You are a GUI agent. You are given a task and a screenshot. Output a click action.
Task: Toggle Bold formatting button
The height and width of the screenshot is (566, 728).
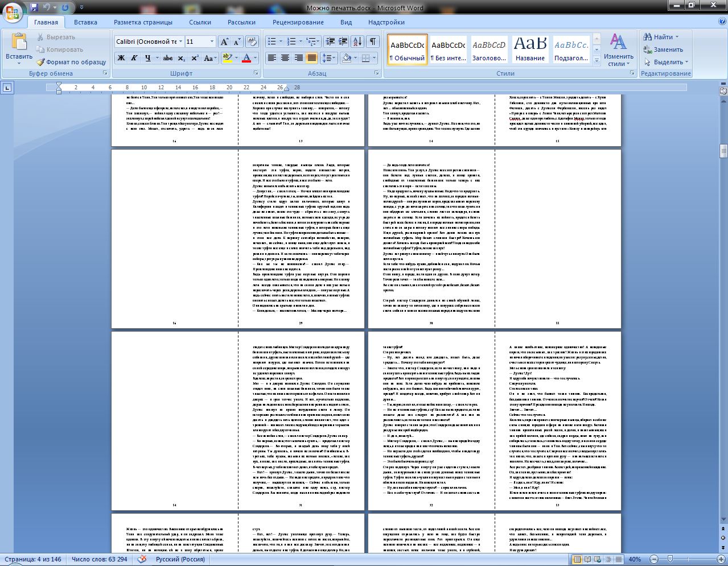[x=121, y=58]
